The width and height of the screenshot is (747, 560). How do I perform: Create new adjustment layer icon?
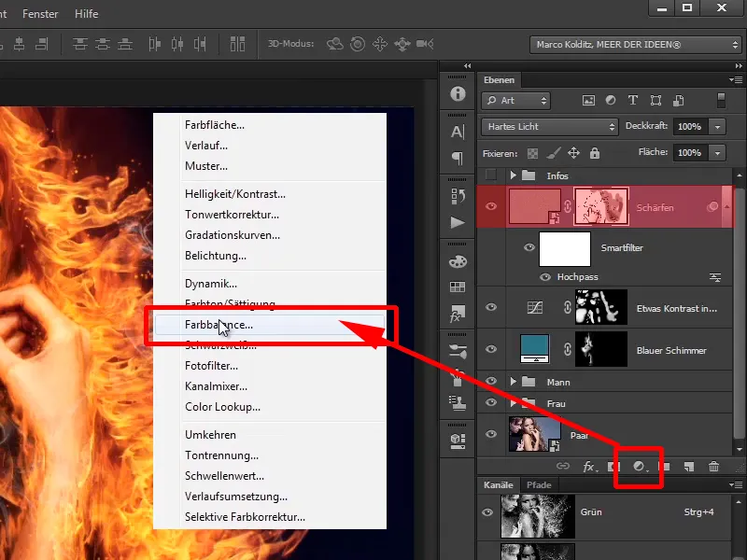[640, 467]
